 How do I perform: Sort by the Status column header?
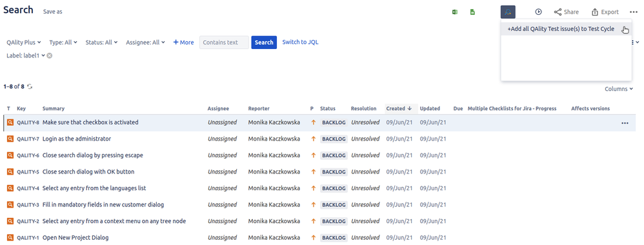pyautogui.click(x=328, y=108)
